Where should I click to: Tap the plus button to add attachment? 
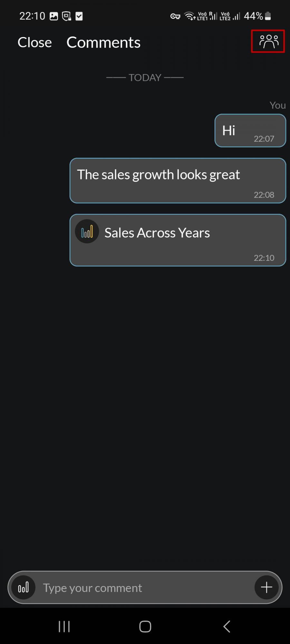point(266,587)
